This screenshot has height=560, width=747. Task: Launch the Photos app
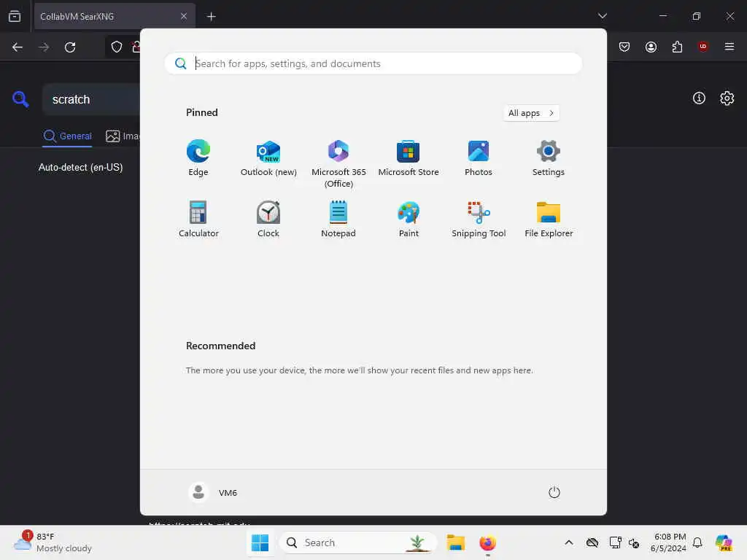tap(479, 158)
